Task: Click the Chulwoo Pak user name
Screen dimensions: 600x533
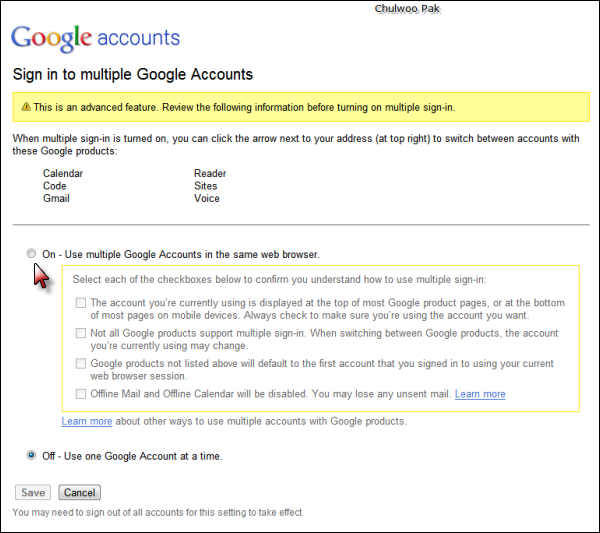Action: (408, 9)
